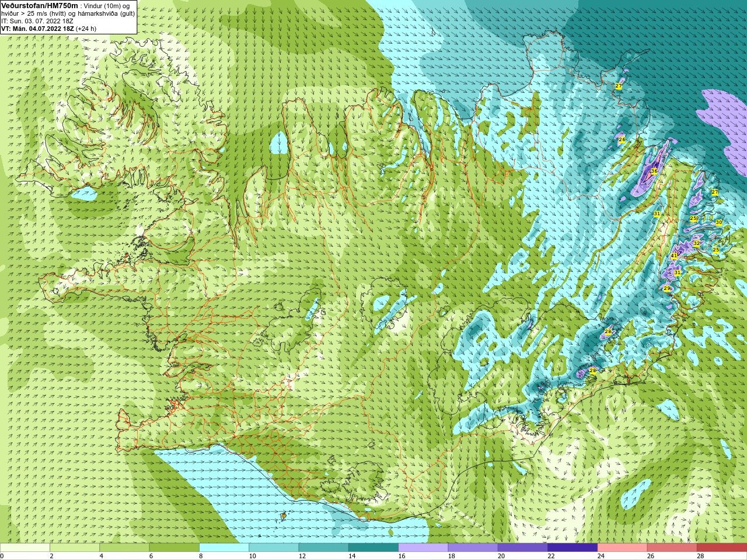The width and height of the screenshot is (747, 560).
Task: Choose the 6–8 m/s olive green legend swatch
Action: coord(174,548)
